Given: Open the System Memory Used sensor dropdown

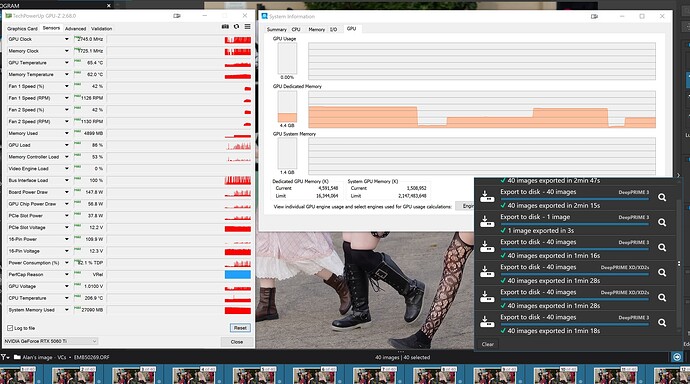Looking at the screenshot, I should coord(67,310).
